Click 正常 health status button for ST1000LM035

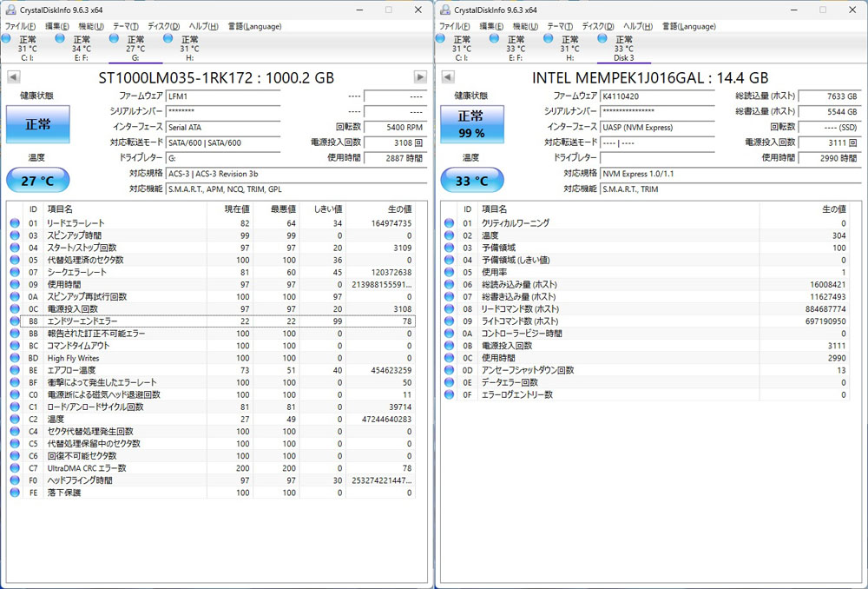[37, 124]
